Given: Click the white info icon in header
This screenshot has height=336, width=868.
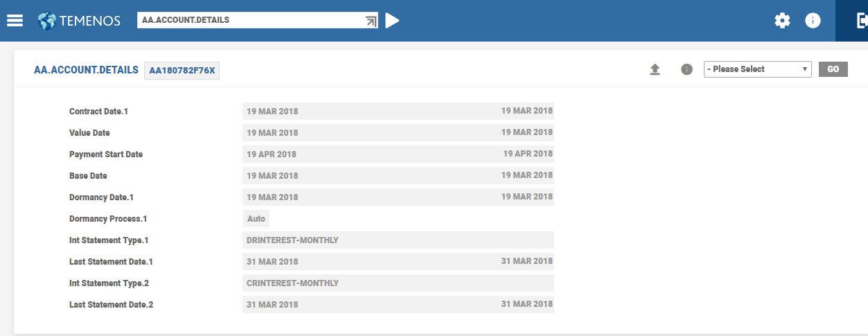Looking at the screenshot, I should [813, 21].
